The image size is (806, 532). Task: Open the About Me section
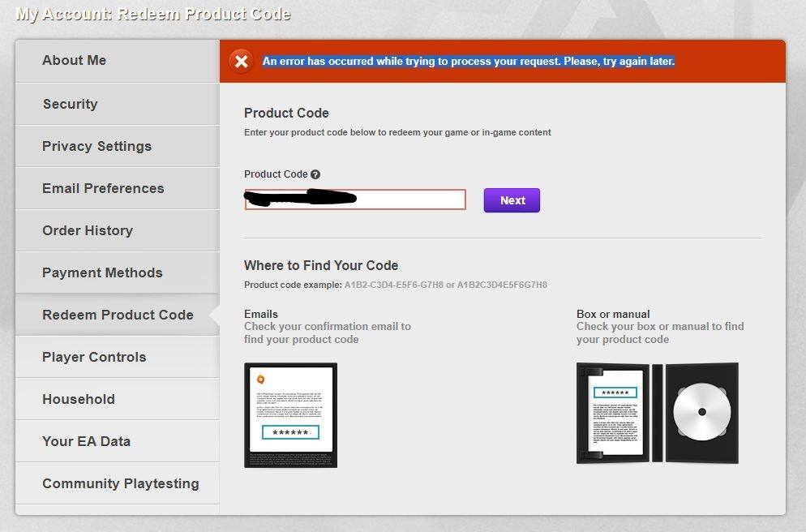click(x=75, y=61)
